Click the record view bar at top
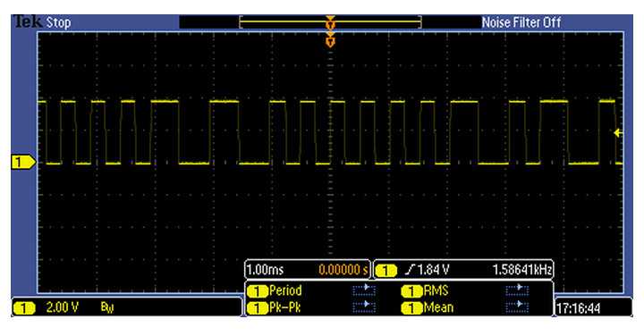This screenshot has height=336, width=644. pos(330,22)
